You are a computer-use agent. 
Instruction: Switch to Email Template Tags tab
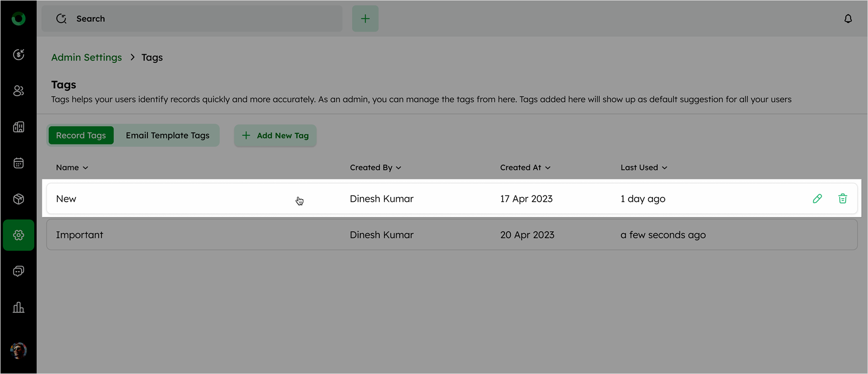pos(167,135)
